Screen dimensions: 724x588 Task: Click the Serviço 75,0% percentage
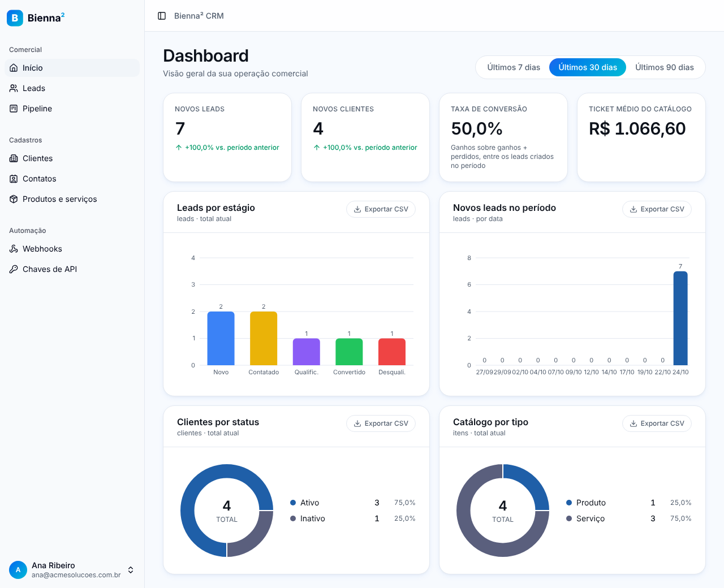pyautogui.click(x=681, y=518)
